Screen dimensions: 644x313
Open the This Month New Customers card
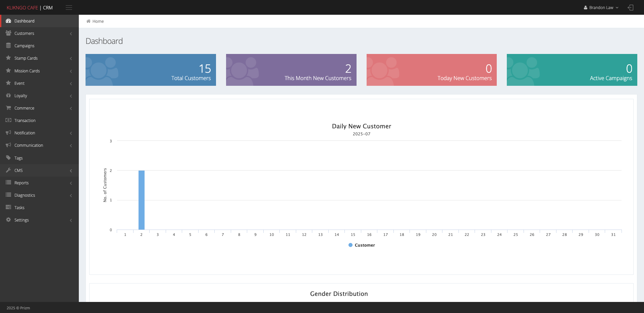[x=291, y=70]
